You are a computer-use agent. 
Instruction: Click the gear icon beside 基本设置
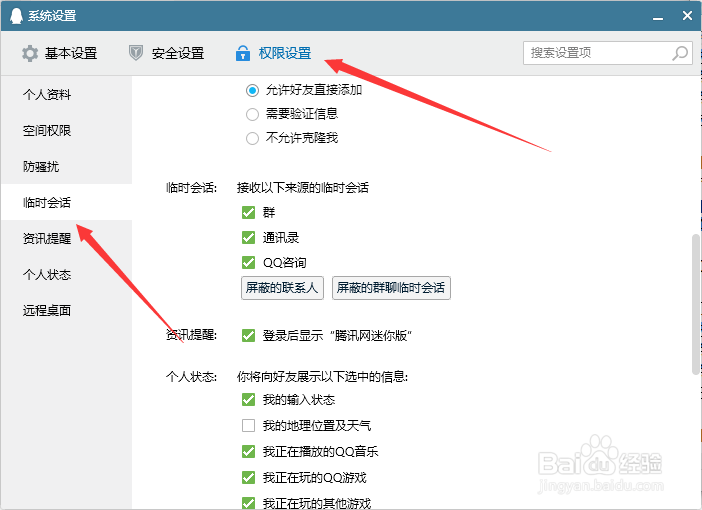click(30, 53)
